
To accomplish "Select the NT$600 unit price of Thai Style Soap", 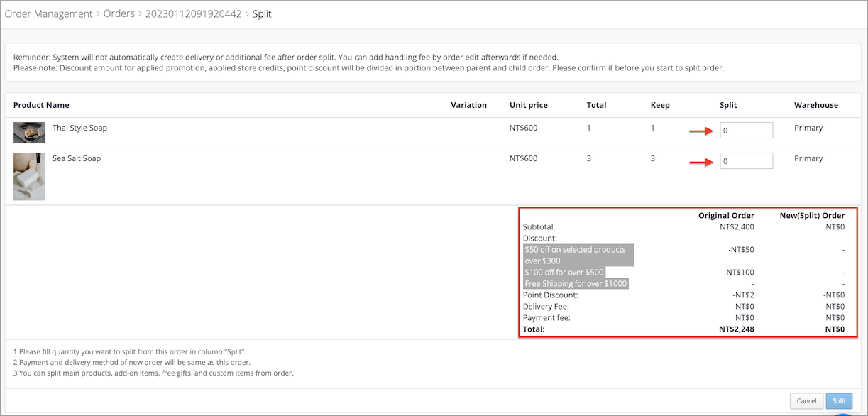I will click(x=524, y=128).
